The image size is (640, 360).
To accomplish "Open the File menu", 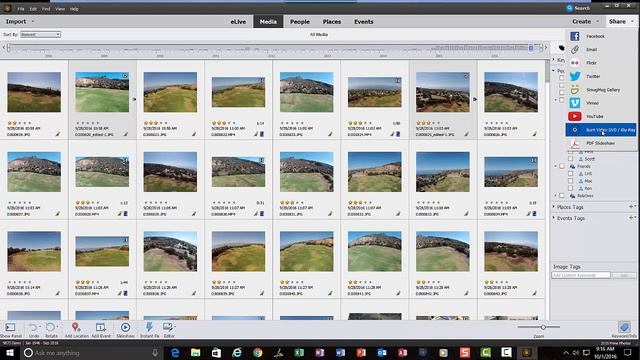I will click(21, 9).
